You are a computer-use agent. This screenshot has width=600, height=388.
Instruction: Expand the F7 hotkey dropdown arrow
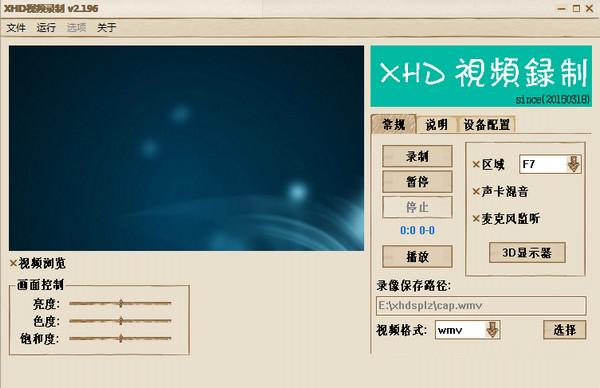pyautogui.click(x=573, y=164)
